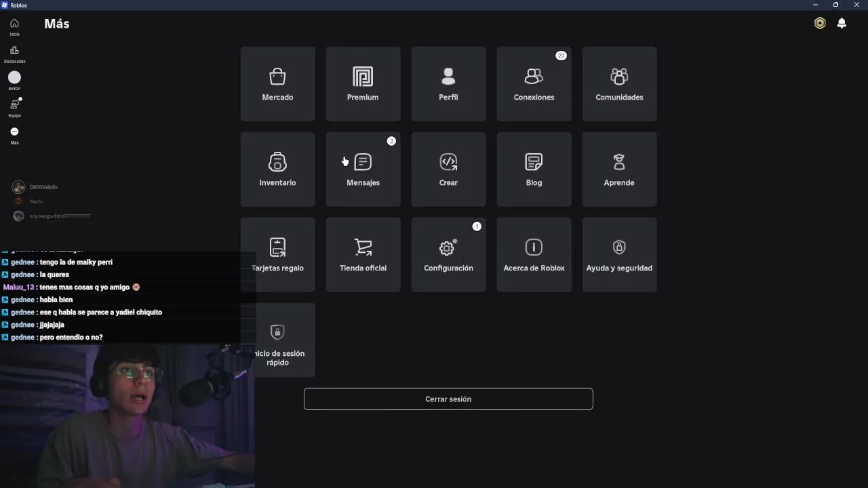
Task: Click chat message 'habla bien'
Action: pyautogui.click(x=37, y=300)
